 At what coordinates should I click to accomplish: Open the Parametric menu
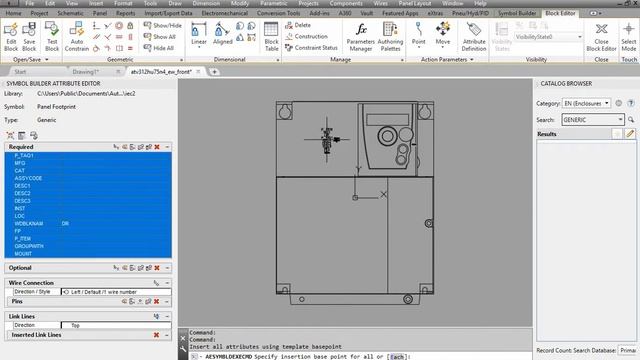click(x=273, y=3)
